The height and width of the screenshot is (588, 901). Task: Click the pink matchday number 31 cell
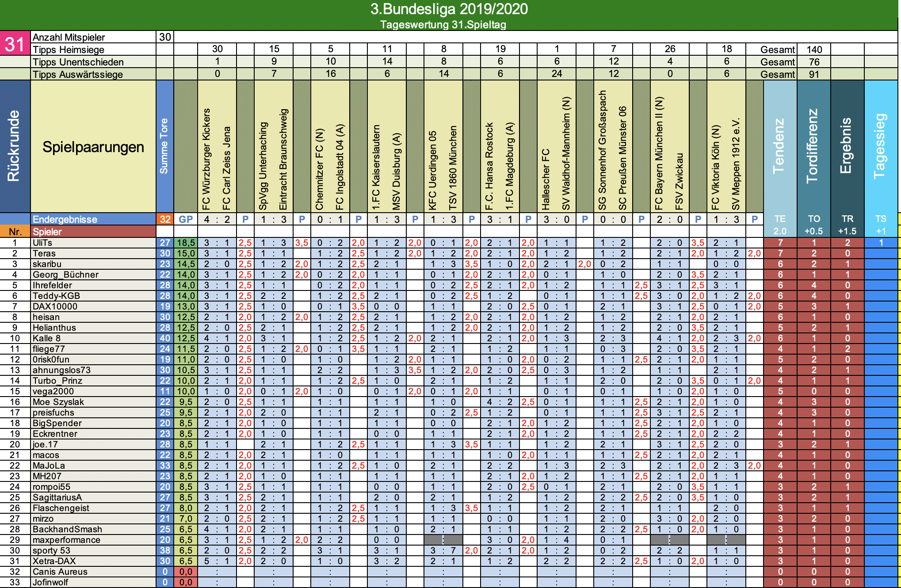coord(15,43)
